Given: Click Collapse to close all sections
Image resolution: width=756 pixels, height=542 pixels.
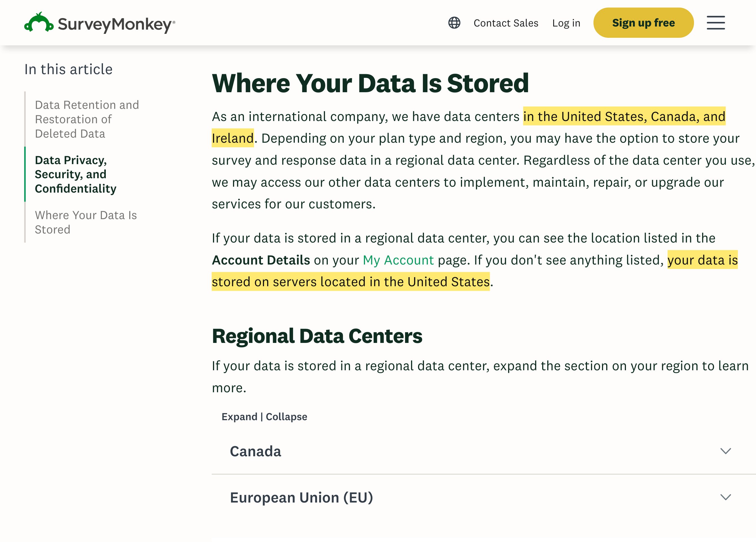Looking at the screenshot, I should pos(286,417).
